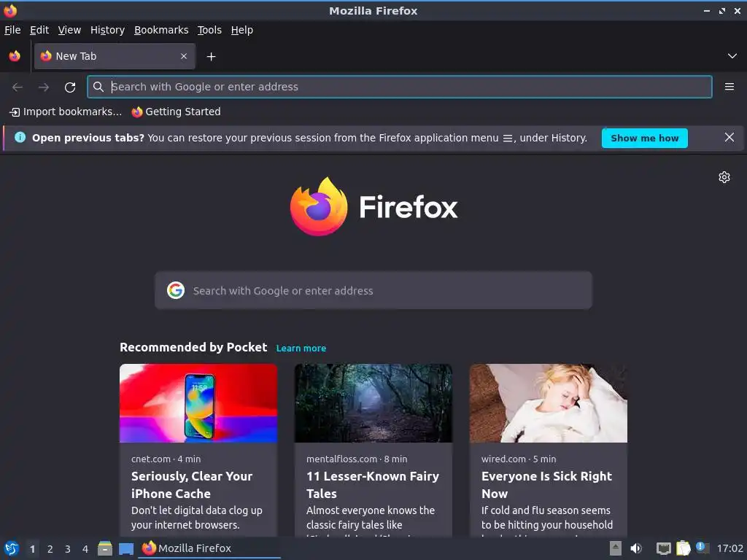
Task: Click the update notifier tray icon
Action: tap(703, 547)
